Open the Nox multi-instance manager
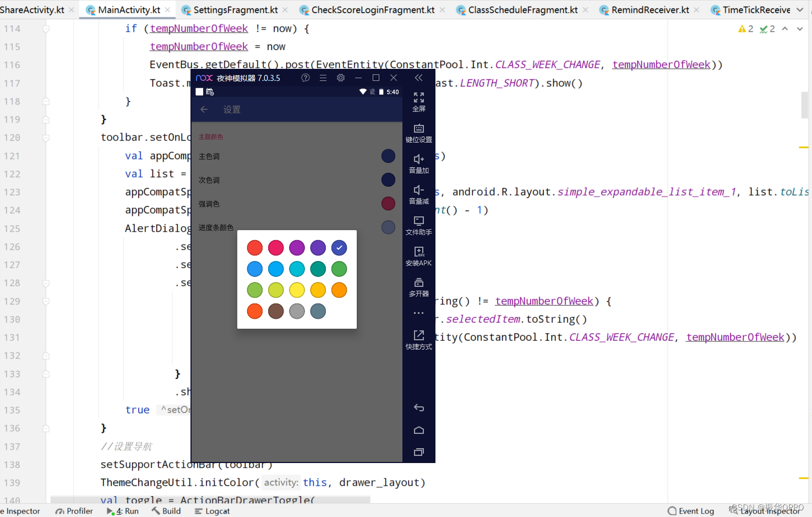The image size is (812, 517). [419, 283]
